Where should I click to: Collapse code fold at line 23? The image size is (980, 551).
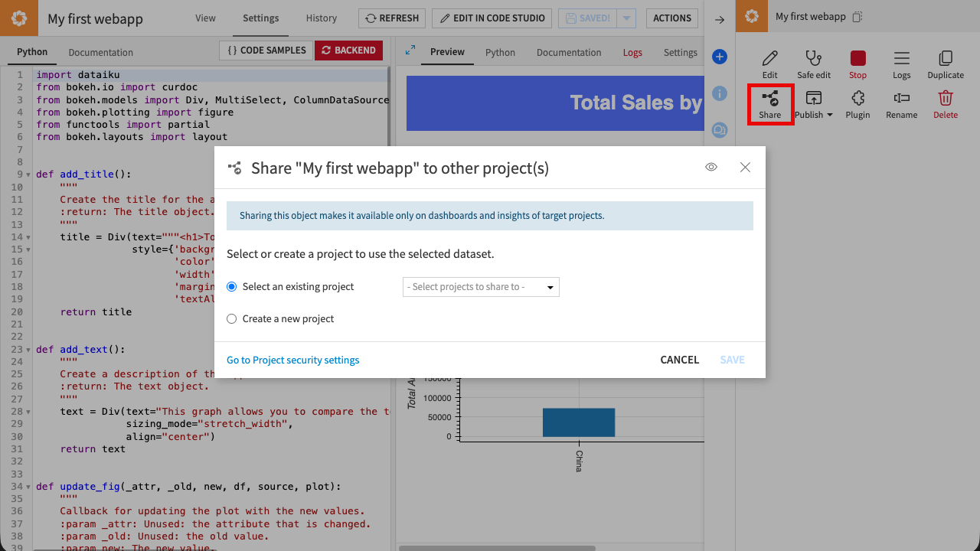[29, 350]
